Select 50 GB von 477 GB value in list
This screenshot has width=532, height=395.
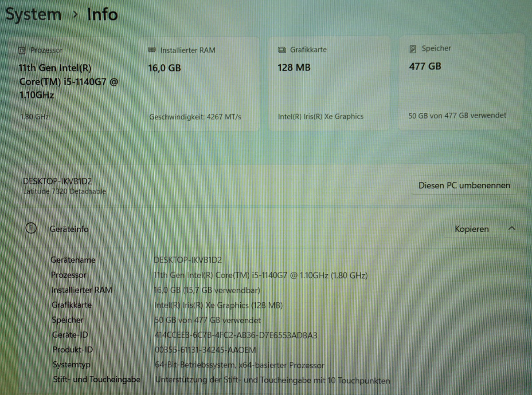207,320
